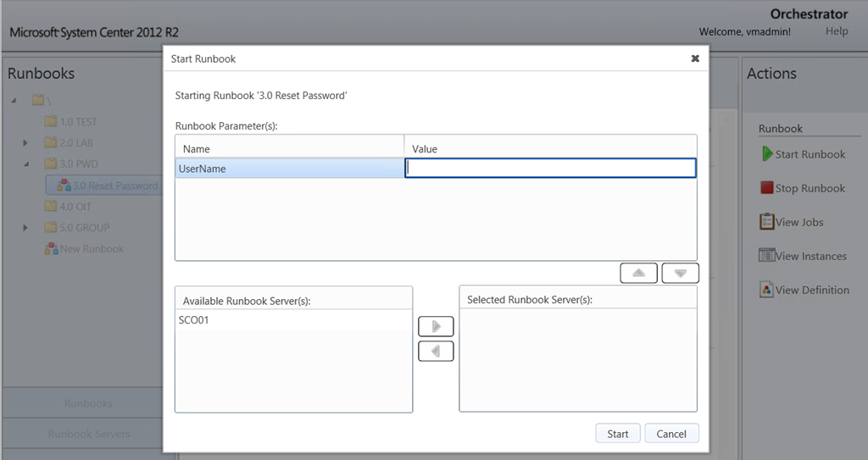This screenshot has width=868, height=460.
Task: Move parameter up with up arrow
Action: point(638,273)
